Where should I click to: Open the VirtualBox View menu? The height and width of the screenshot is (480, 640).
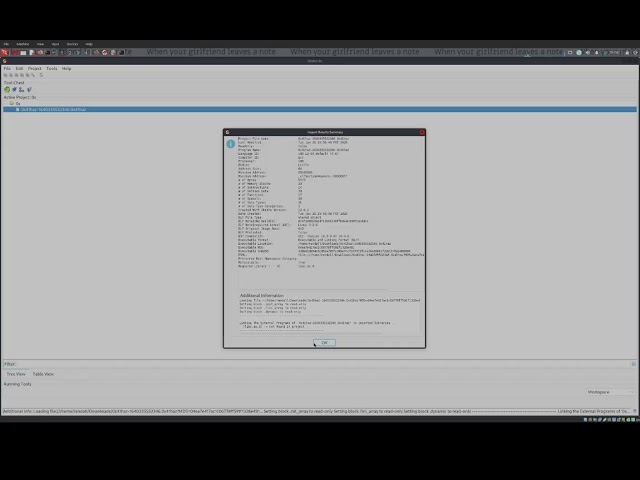[40, 44]
